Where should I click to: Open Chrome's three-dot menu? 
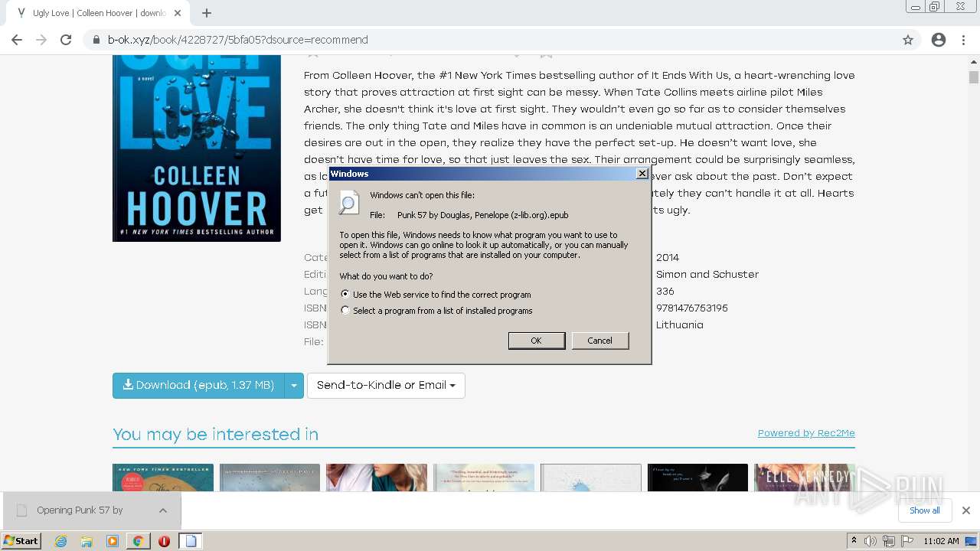coord(963,40)
